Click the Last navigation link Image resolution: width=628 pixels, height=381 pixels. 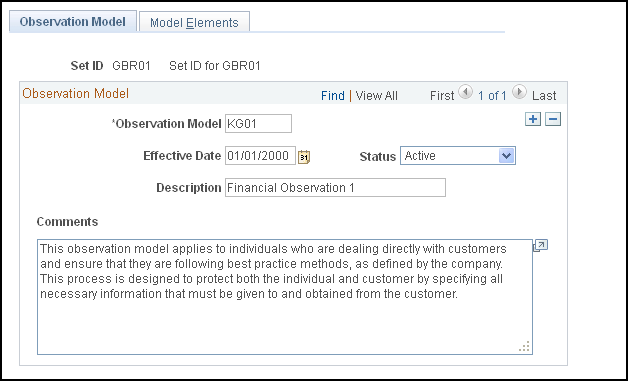(544, 95)
